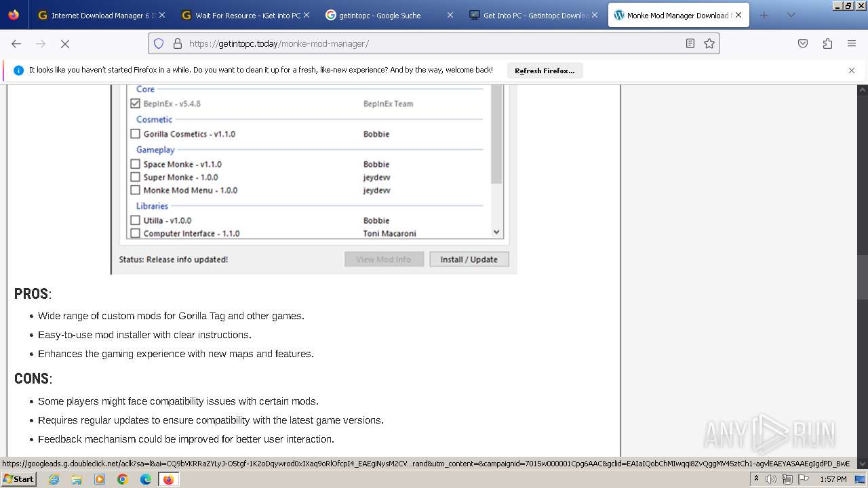The width and height of the screenshot is (868, 488).
Task: Open the tracking protection shield icon
Action: coord(159,43)
